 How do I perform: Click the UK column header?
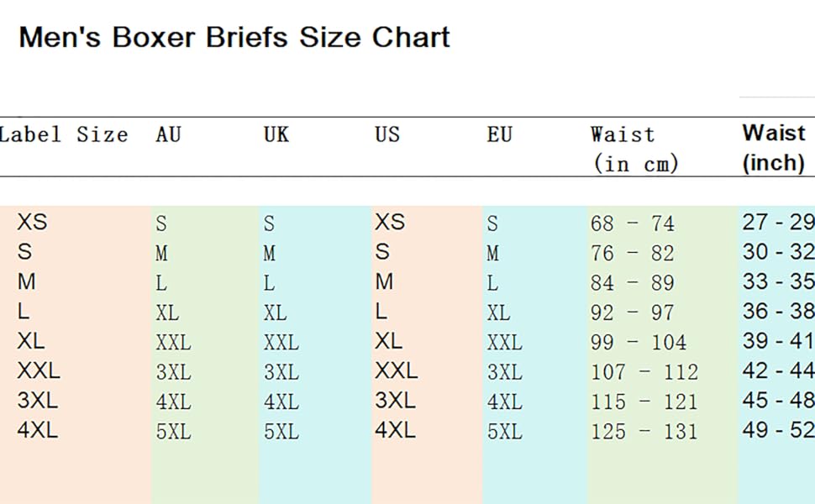point(276,134)
